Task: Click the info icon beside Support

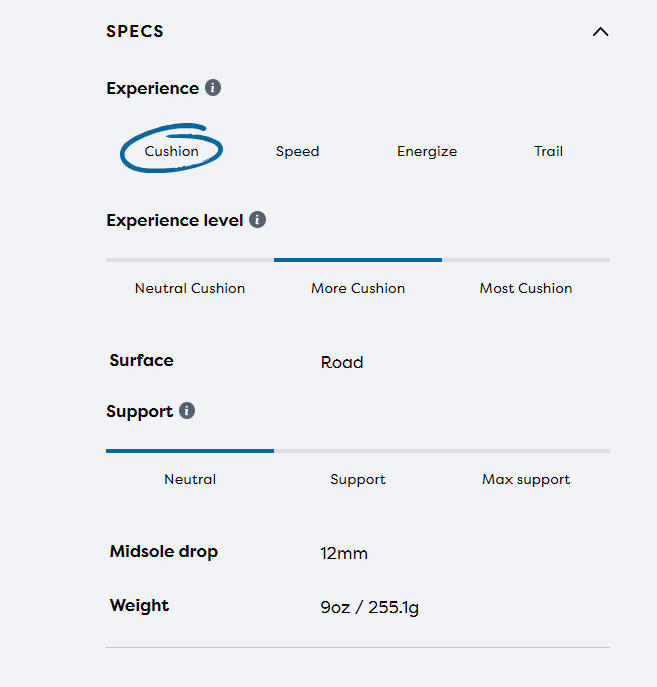Action: coord(187,411)
